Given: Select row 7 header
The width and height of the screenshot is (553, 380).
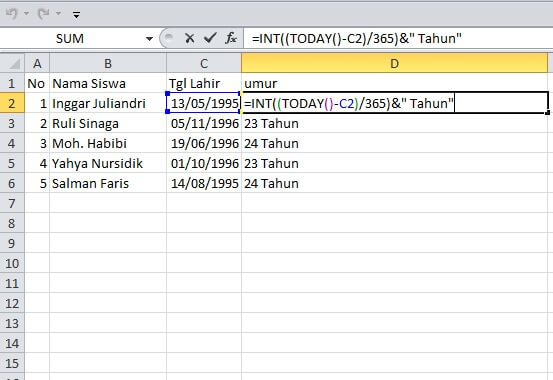Looking at the screenshot, I should click(x=12, y=203).
